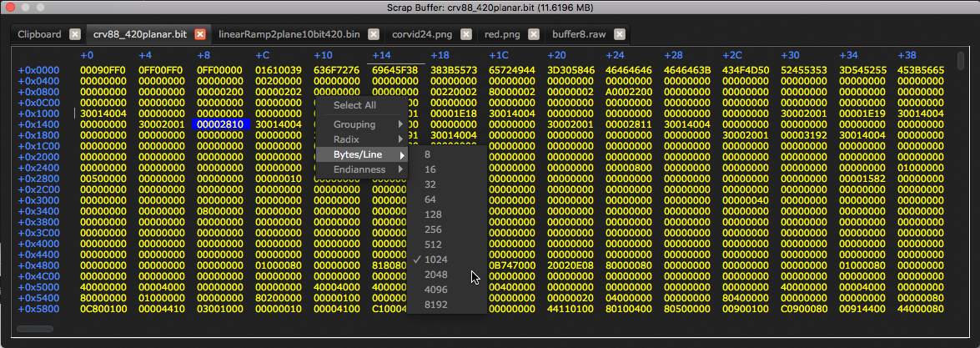Close the crv88_420planar.bit tab
Image resolution: width=980 pixels, height=348 pixels.
coord(200,34)
